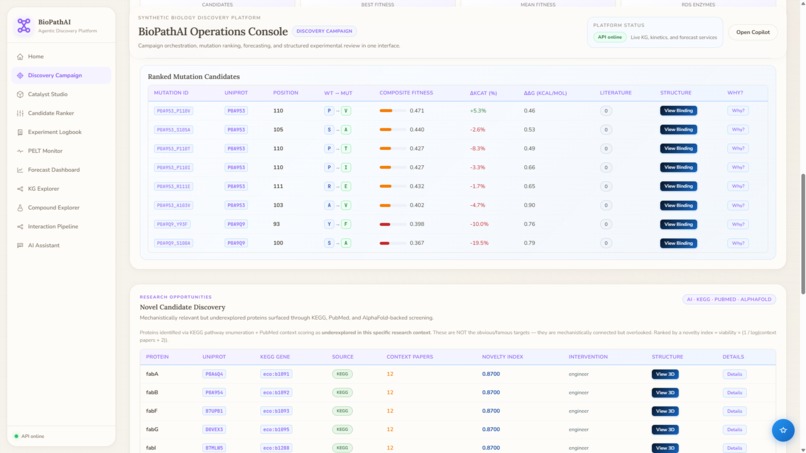
Task: Open the Forecast Dashboard
Action: point(61,170)
